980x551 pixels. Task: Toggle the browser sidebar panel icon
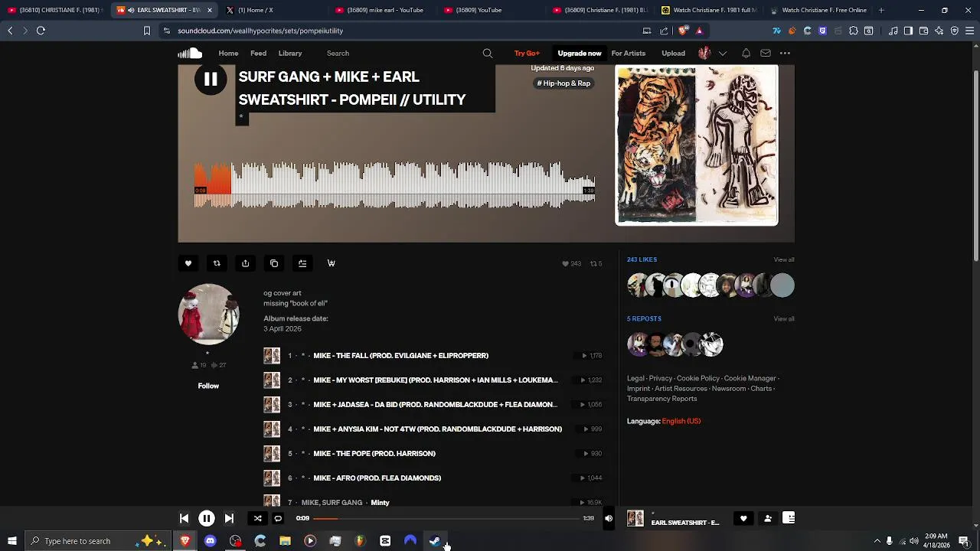[x=908, y=31]
